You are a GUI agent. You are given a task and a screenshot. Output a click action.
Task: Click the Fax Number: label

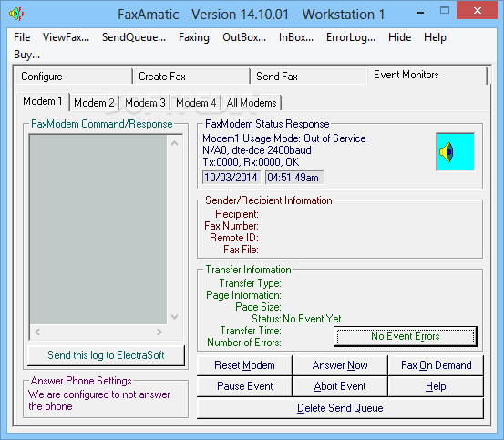[231, 226]
